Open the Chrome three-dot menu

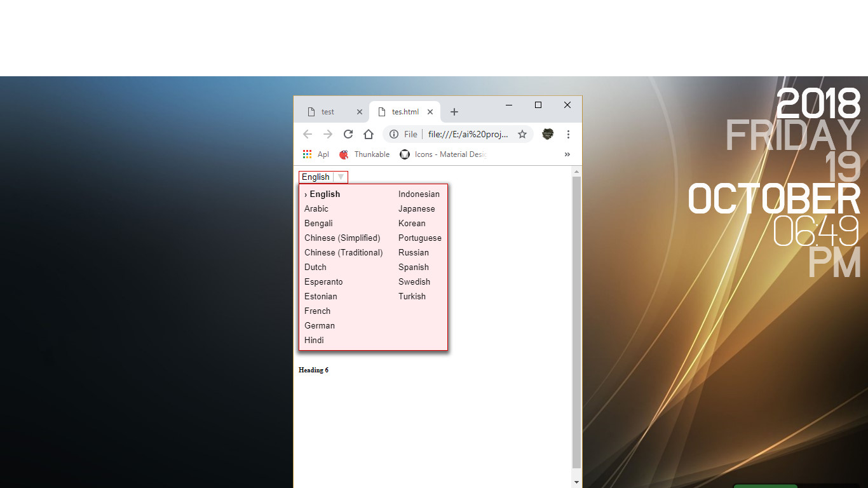568,134
